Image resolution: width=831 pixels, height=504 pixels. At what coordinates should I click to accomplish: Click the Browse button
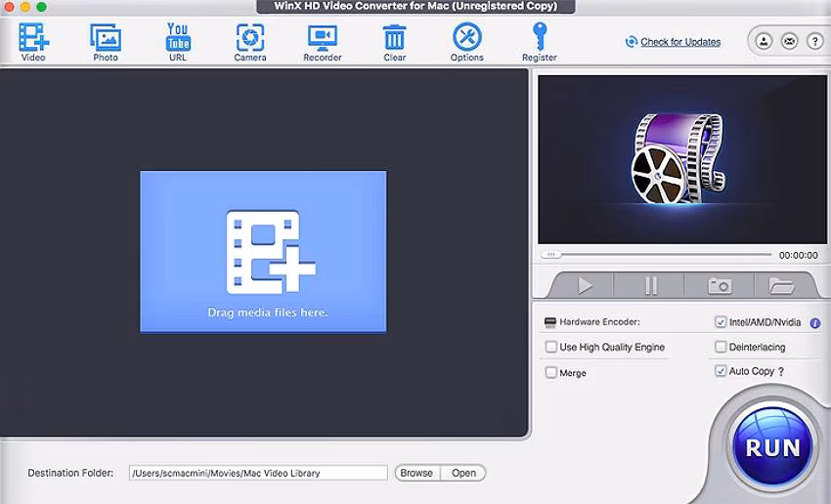point(417,473)
